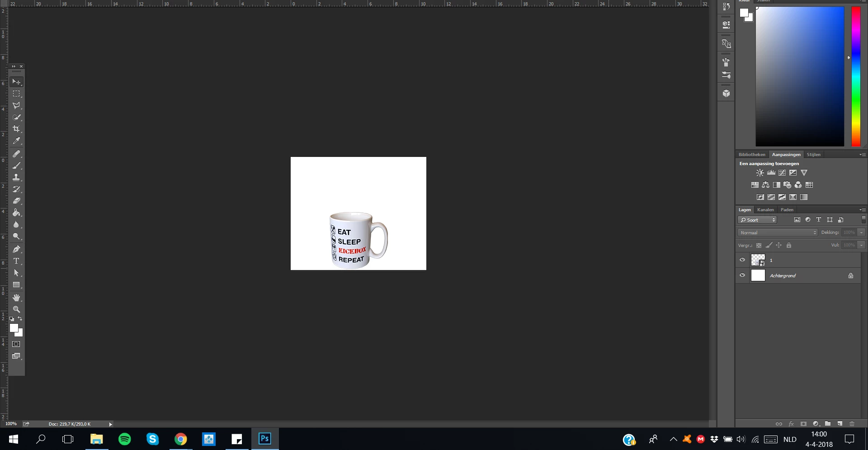This screenshot has width=868, height=450.
Task: Expand the collapsed toolbar with the double arrows
Action: coord(14,66)
